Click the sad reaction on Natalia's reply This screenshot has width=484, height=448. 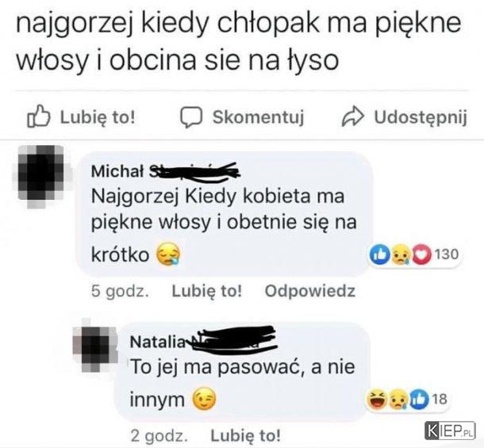pos(398,399)
